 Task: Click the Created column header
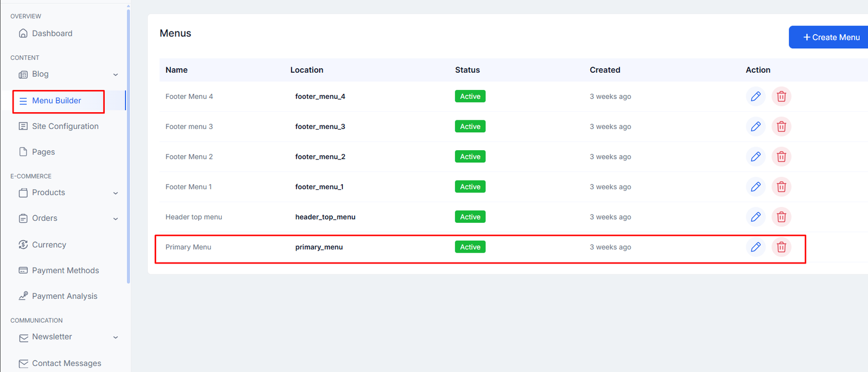coord(605,70)
